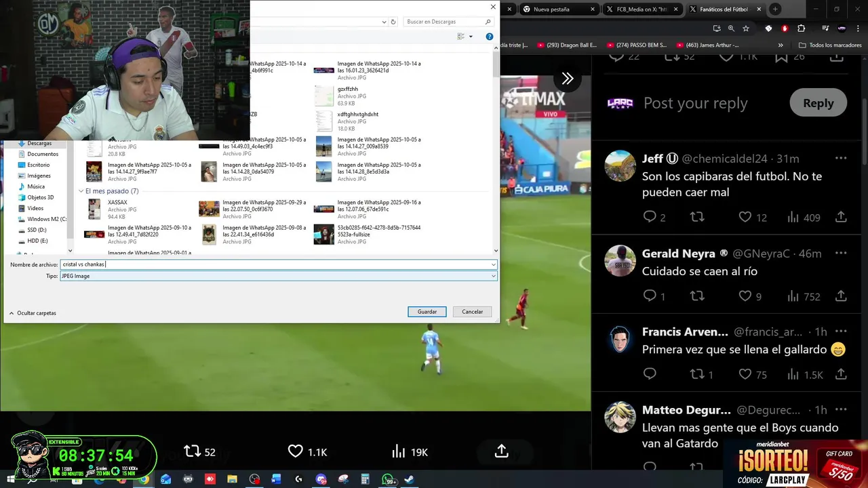Open more options on Jeff's comment
Viewport: 868px width, 488px height.
pyautogui.click(x=841, y=159)
